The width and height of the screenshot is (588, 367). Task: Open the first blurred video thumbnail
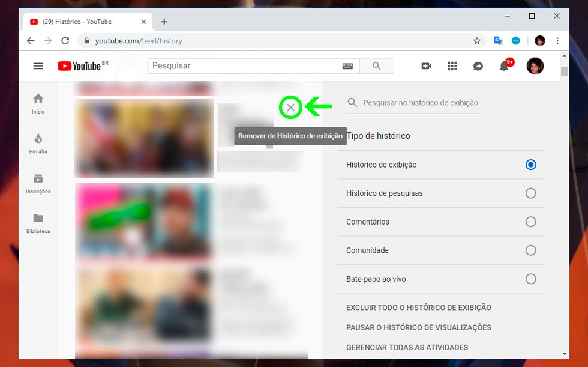point(145,139)
